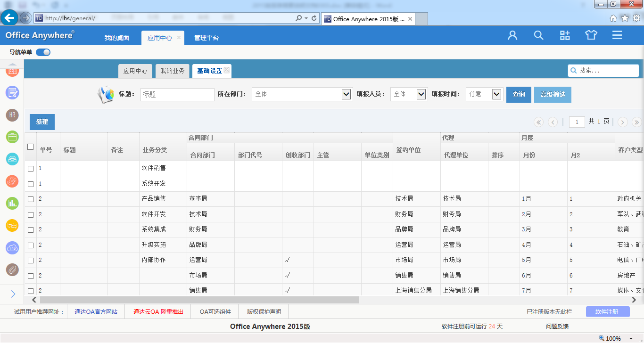Tick the checkbox for the 软件销售 row
The image size is (644, 343).
30,168
